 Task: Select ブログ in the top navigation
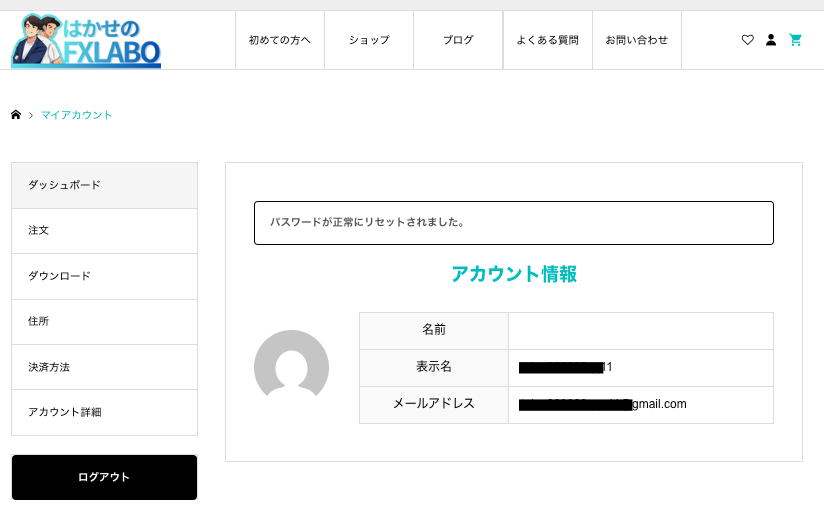click(x=458, y=40)
